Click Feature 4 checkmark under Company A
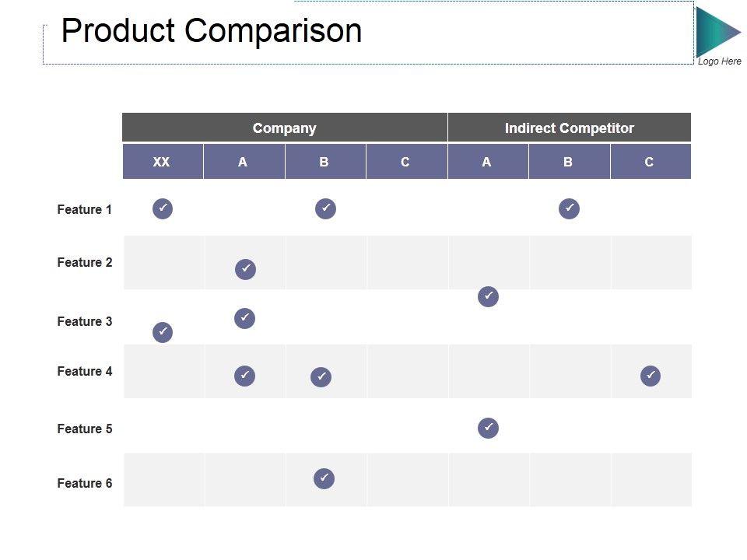 point(244,376)
